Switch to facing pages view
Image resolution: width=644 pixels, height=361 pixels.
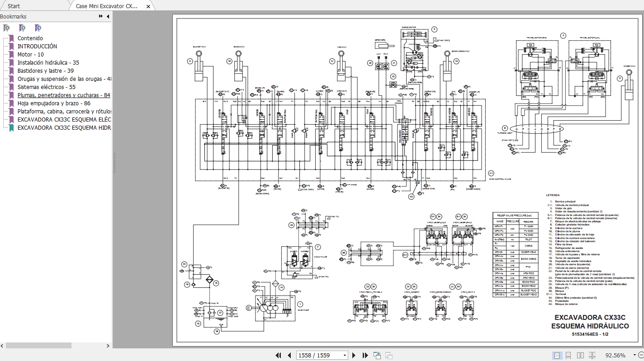pos(581,356)
